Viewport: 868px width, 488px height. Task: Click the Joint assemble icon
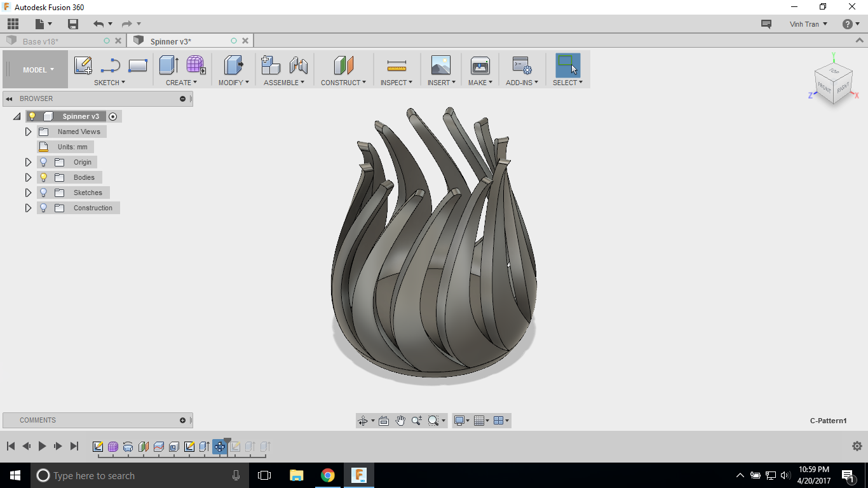(298, 65)
